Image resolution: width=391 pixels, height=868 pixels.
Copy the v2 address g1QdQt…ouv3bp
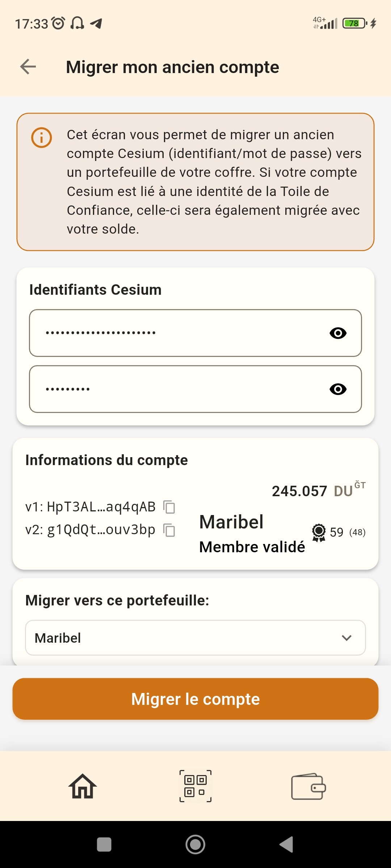(x=169, y=530)
